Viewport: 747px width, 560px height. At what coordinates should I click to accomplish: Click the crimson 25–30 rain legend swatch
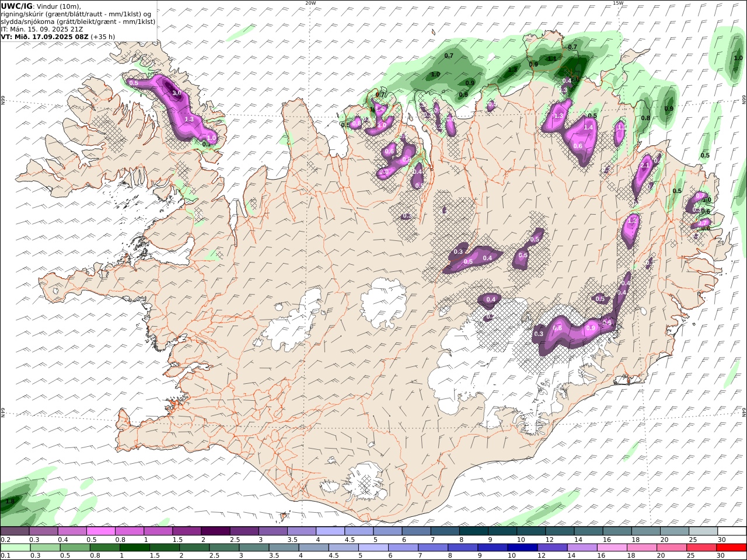tap(701, 547)
